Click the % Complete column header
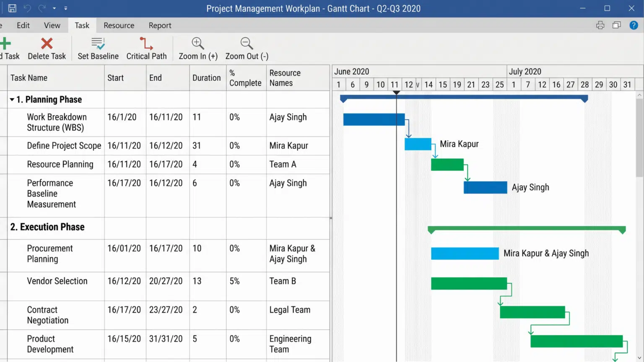The image size is (644, 362). 246,78
